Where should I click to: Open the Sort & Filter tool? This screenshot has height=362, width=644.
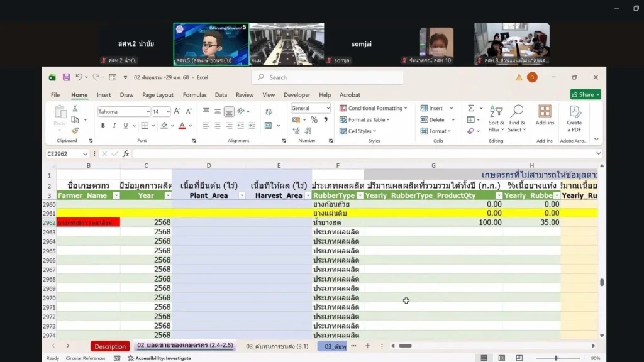point(496,118)
